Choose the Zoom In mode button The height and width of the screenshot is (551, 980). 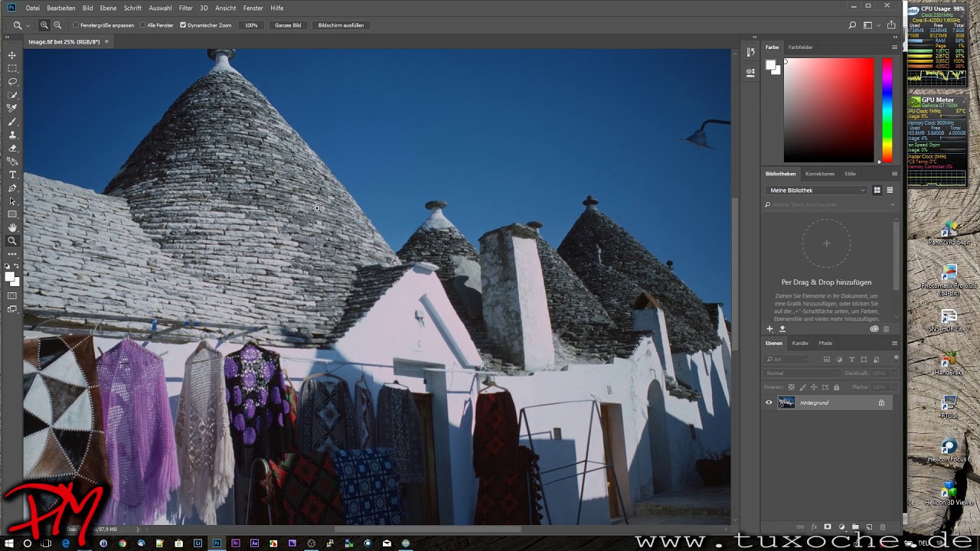[x=44, y=25]
